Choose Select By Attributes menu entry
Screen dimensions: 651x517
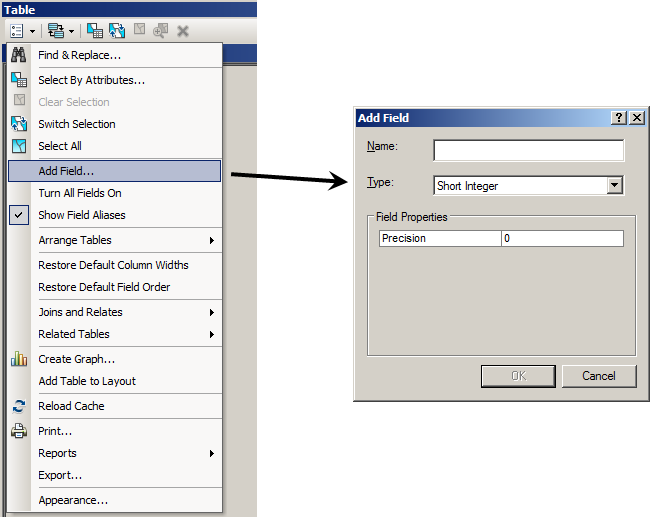(115, 80)
